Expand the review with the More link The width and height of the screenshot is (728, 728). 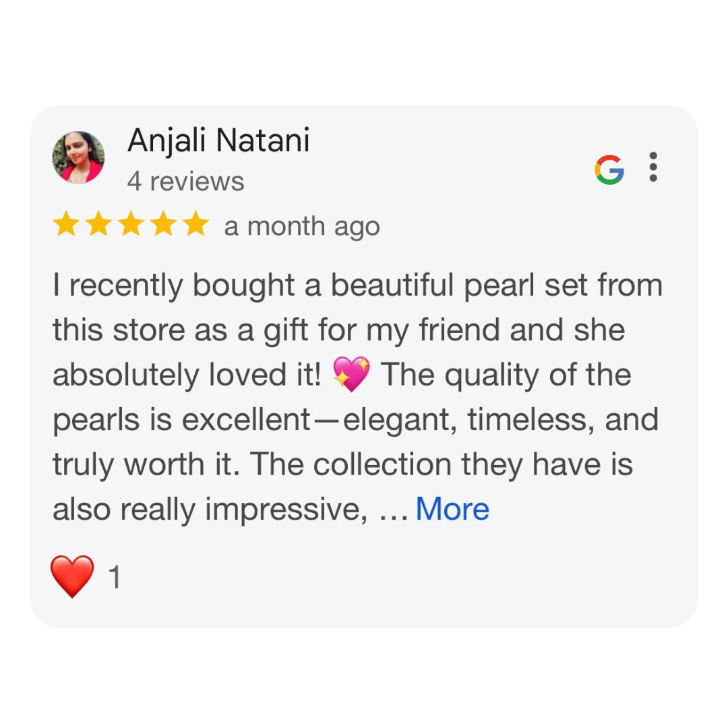[452, 510]
